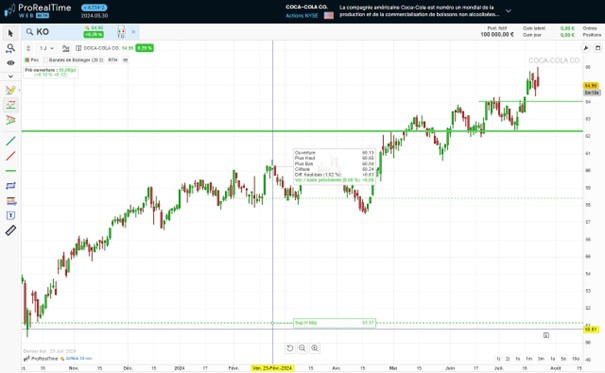Image resolution: width=605 pixels, height=373 pixels.
Task: Expand the sidebar chevron below the eye icon
Action: click(x=10, y=76)
